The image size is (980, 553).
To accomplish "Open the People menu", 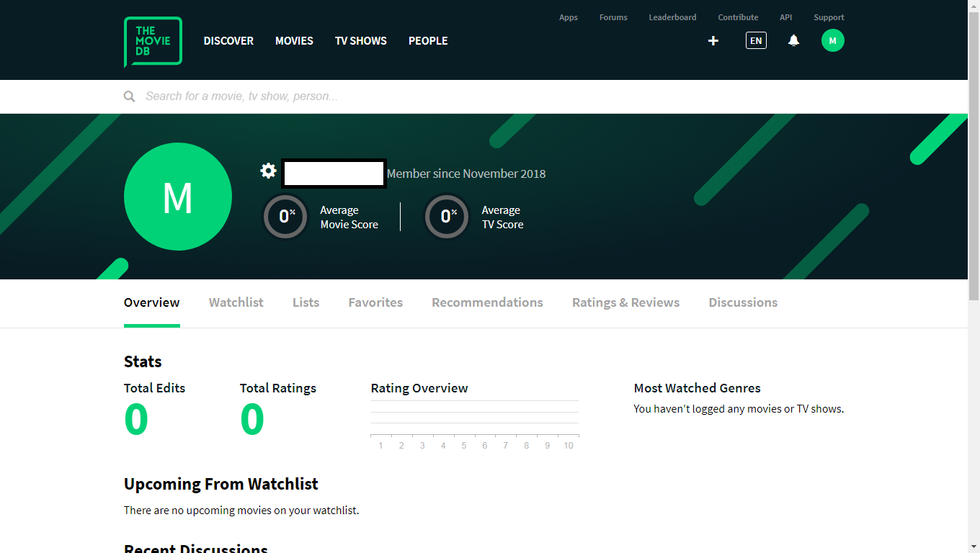I will pyautogui.click(x=428, y=41).
